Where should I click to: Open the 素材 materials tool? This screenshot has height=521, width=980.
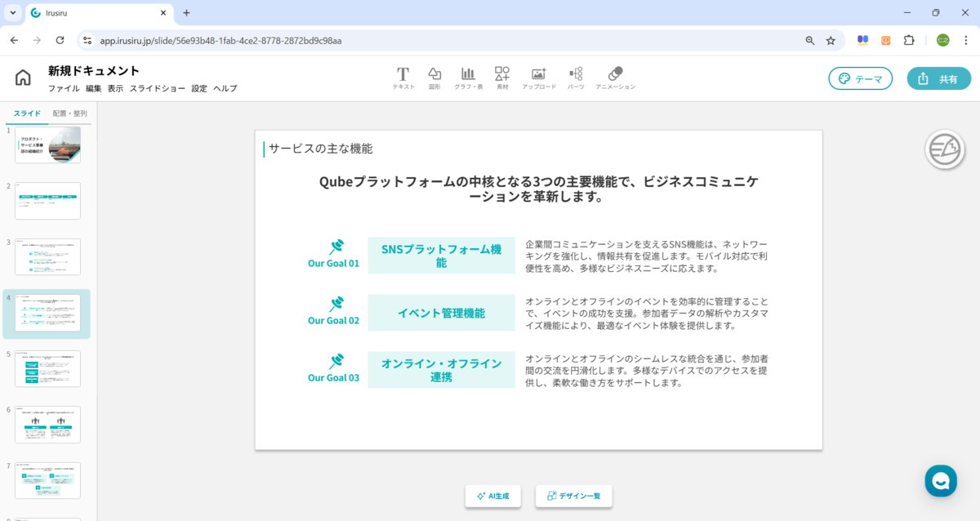pos(502,78)
